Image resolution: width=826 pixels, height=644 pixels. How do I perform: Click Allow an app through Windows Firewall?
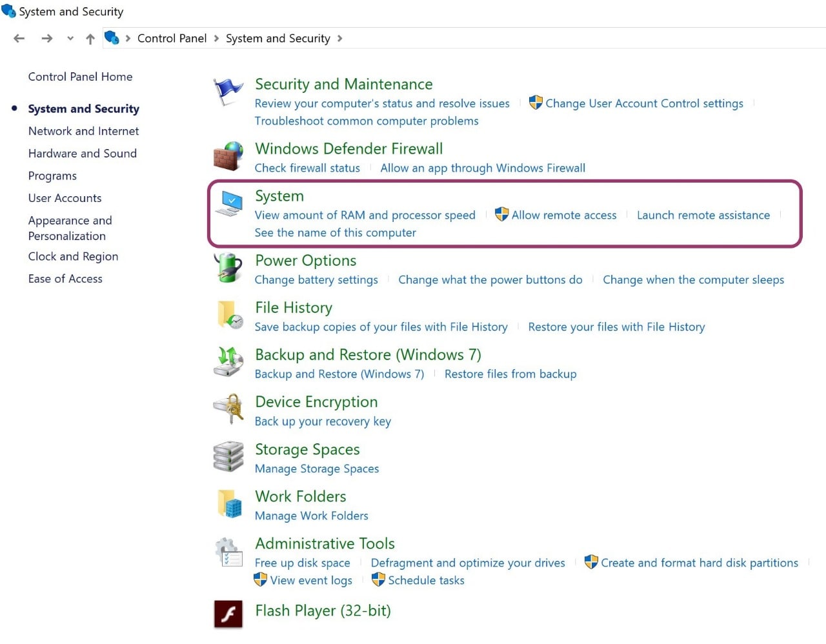click(483, 168)
